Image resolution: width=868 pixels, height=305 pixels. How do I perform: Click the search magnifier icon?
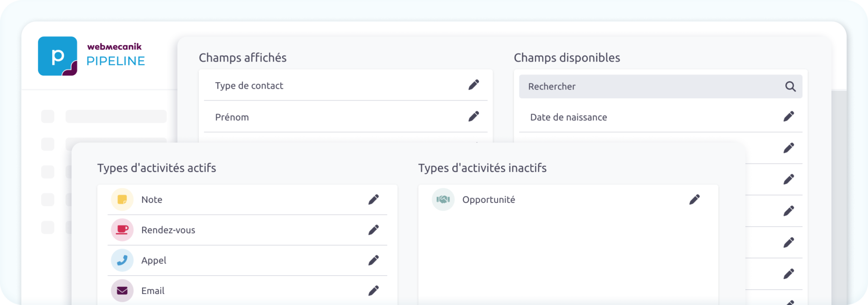(790, 87)
